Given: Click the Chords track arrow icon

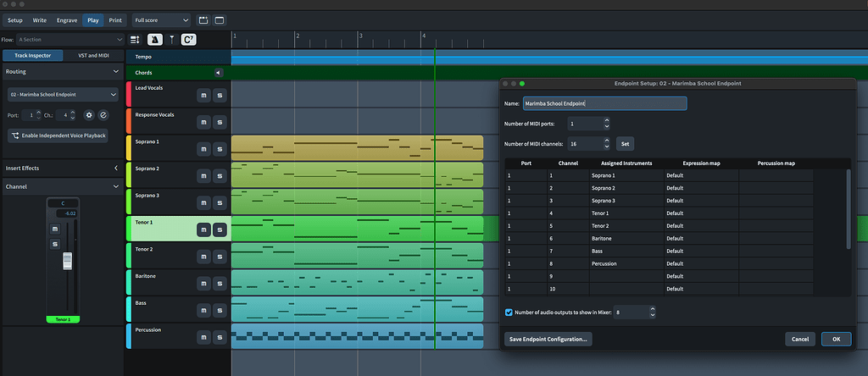Looking at the screenshot, I should tap(218, 73).
